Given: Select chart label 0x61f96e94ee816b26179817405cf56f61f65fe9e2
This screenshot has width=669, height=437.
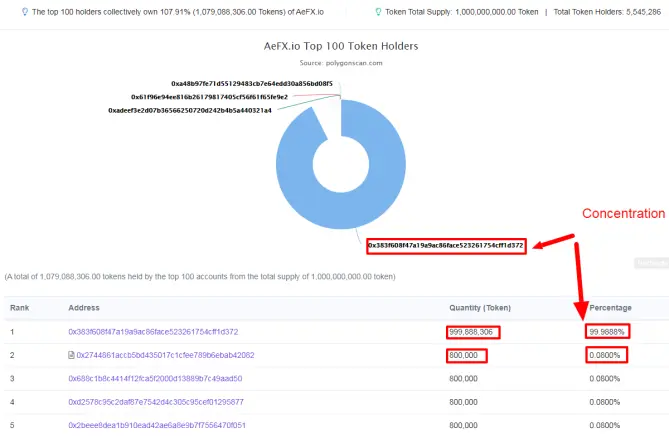Looking at the screenshot, I should click(x=209, y=97).
